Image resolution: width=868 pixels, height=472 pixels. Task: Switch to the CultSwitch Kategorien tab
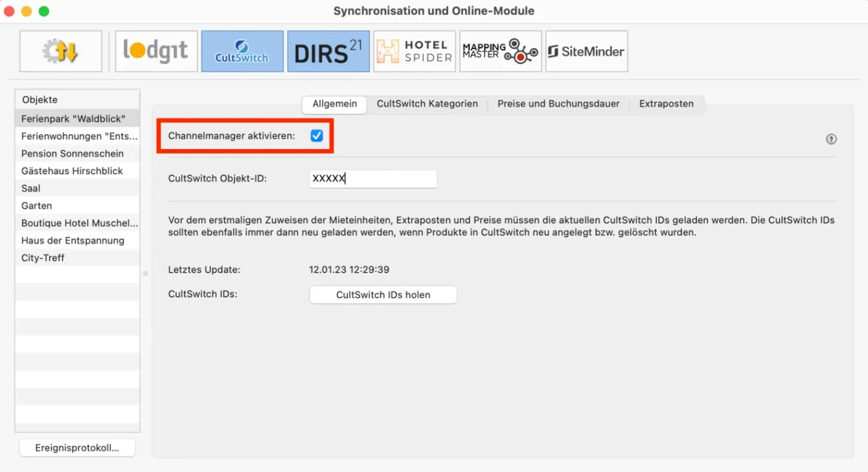428,104
